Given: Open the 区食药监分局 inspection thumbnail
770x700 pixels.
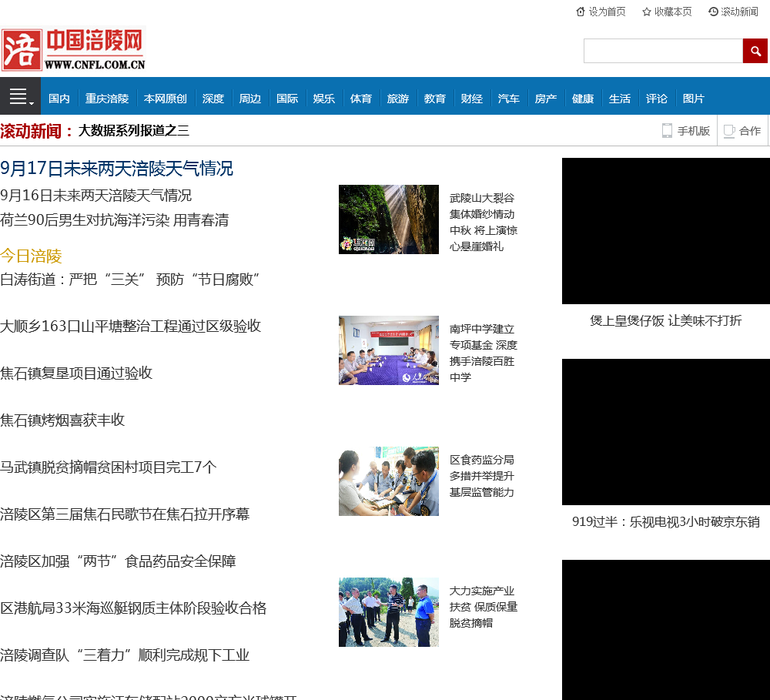Looking at the screenshot, I should (389, 481).
